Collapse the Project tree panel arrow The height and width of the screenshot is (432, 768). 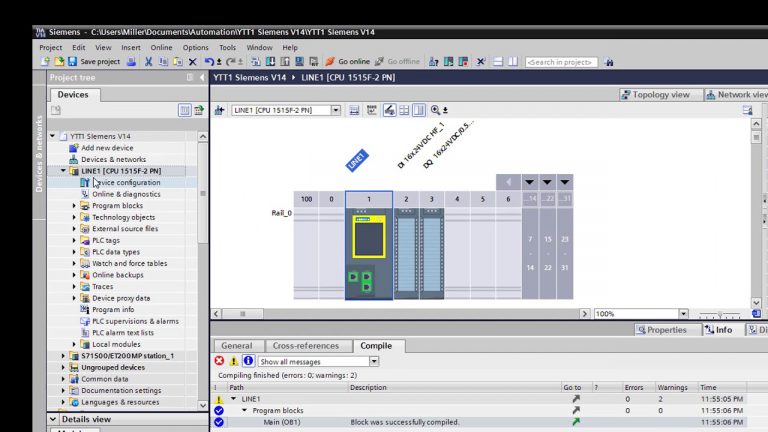click(202, 77)
